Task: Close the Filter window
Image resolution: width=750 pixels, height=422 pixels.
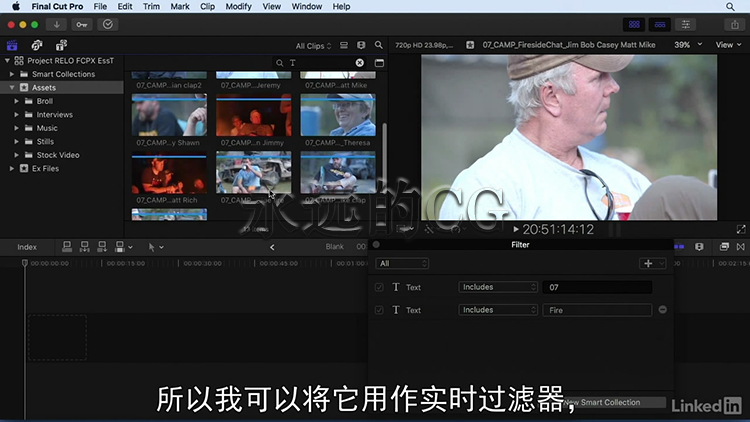Action: [376, 244]
